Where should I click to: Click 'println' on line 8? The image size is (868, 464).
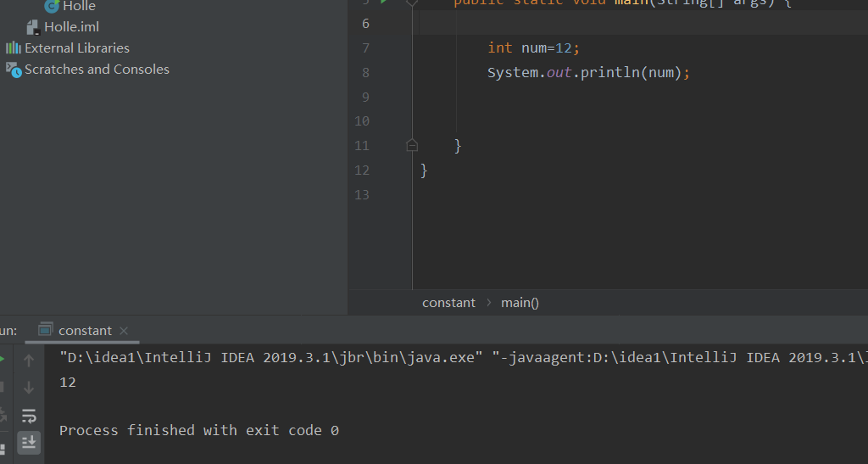tap(610, 73)
